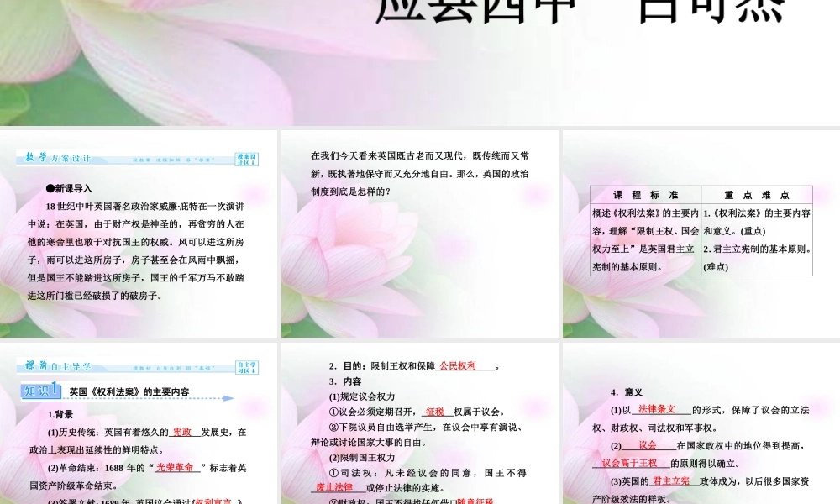Click the 教案设计区 badge in the 教学方案设计 header
The image size is (840, 504).
click(x=246, y=159)
